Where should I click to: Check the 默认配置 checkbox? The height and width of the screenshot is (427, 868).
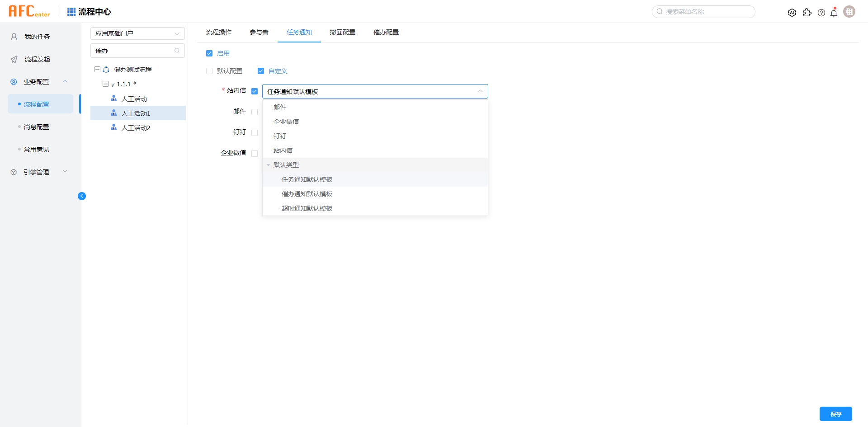tap(209, 71)
